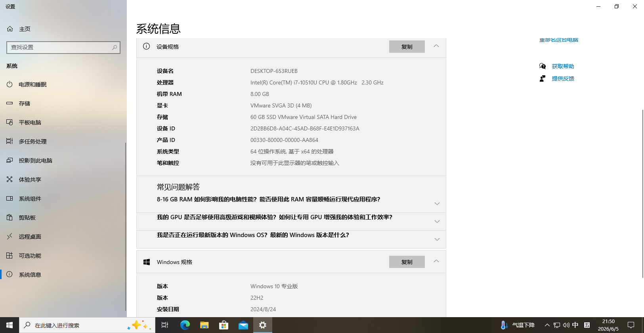The height and width of the screenshot is (333, 644).
Task: Select the 系统组件 system components icon
Action: point(10,199)
